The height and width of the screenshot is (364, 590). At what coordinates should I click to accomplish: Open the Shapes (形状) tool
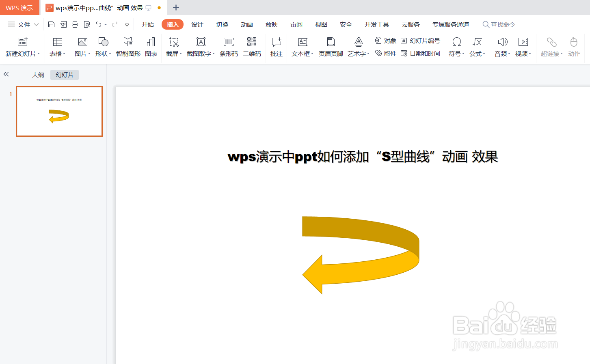pos(104,42)
